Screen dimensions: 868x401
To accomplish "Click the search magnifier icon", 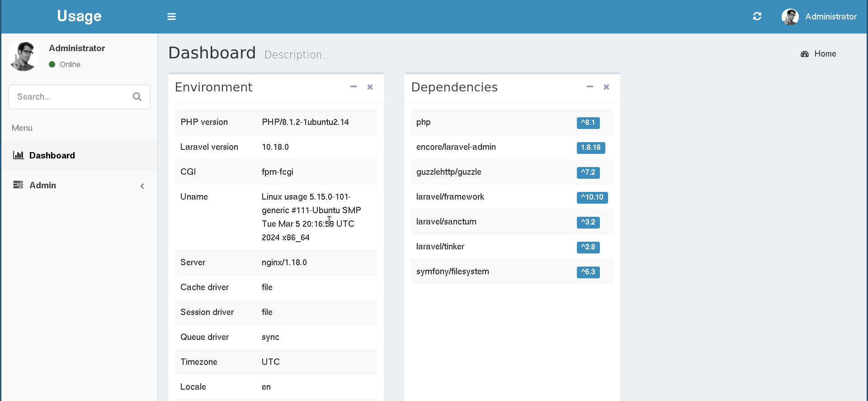I will click(137, 96).
